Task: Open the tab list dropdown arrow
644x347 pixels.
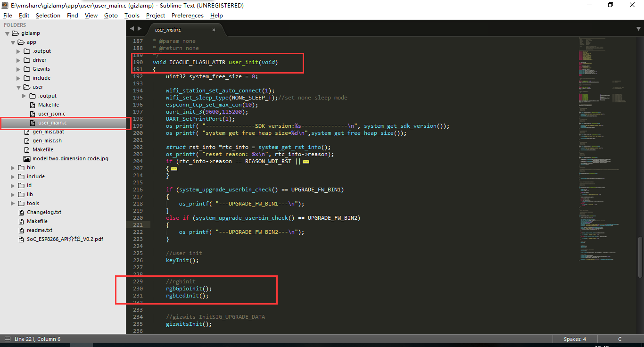Action: coord(638,29)
